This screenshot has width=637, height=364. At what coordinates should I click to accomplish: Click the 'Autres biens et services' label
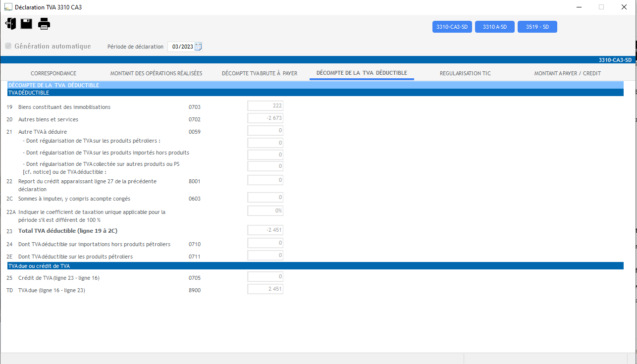click(48, 119)
